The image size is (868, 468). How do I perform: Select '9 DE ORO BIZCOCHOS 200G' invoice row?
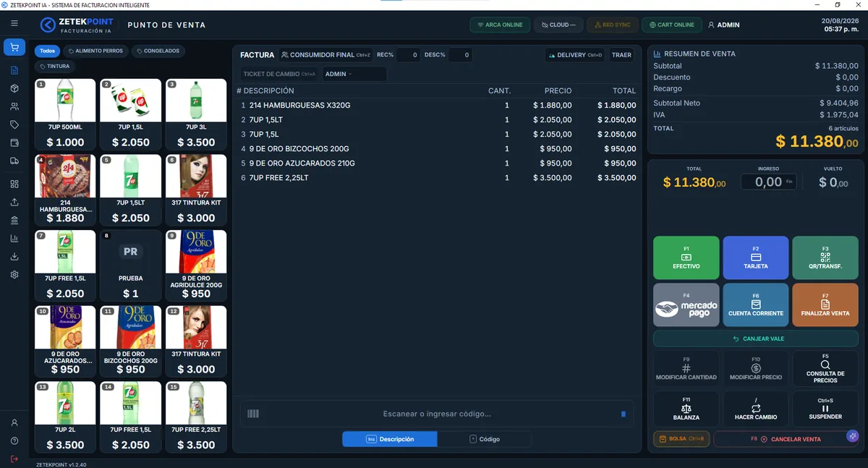438,149
